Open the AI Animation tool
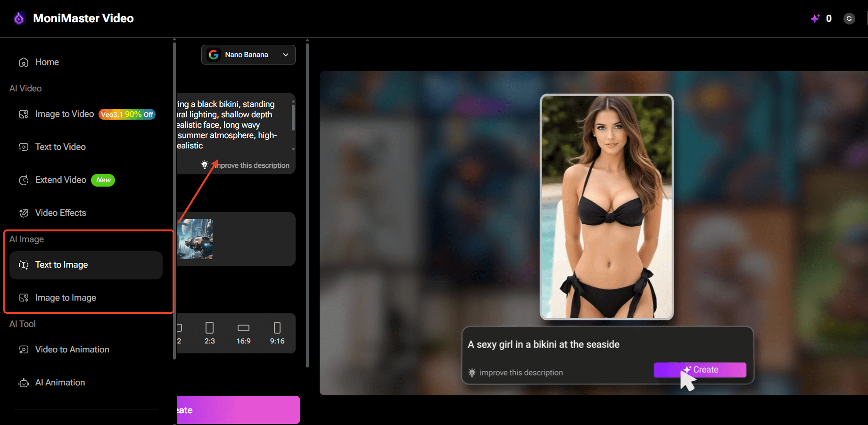 (60, 382)
